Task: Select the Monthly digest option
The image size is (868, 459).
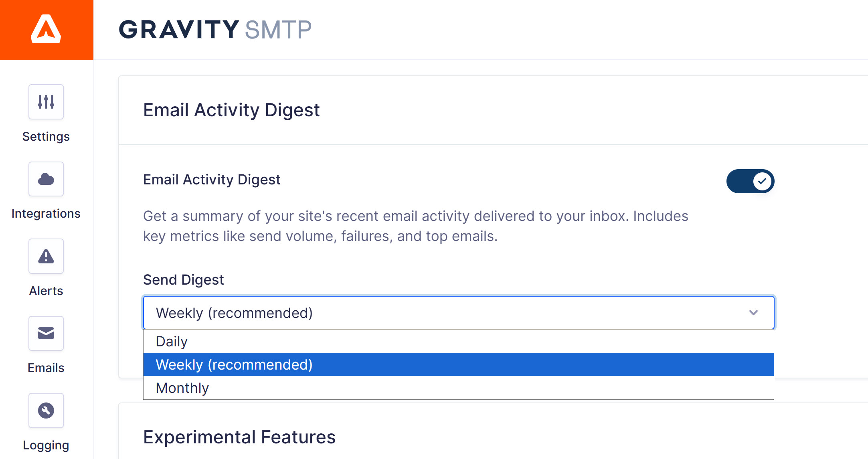Action: (x=182, y=388)
